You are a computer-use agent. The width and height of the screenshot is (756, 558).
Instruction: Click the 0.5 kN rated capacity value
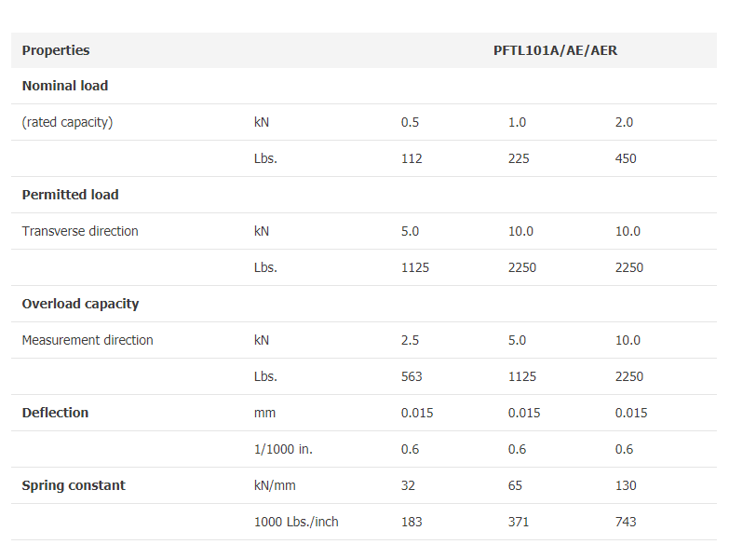tap(411, 122)
